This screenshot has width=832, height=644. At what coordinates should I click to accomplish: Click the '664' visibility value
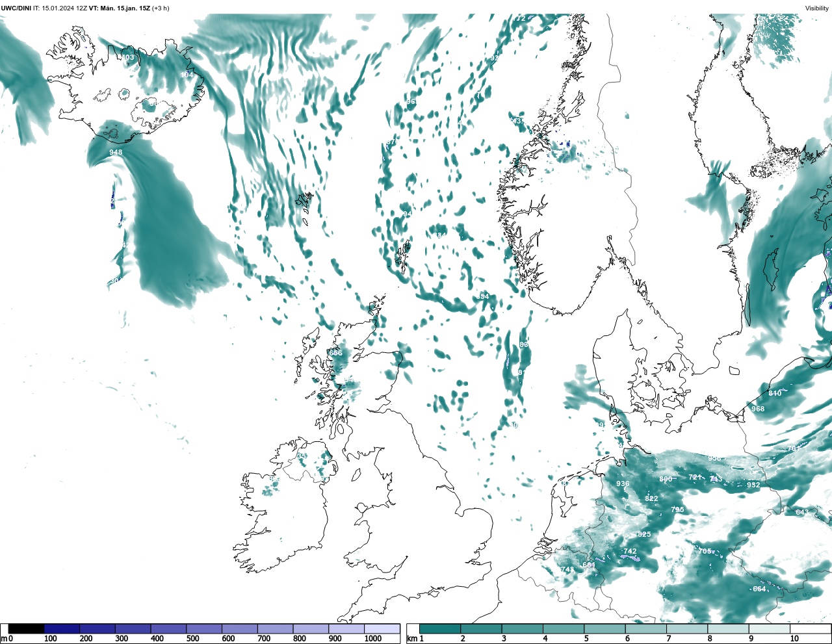pyautogui.click(x=759, y=589)
